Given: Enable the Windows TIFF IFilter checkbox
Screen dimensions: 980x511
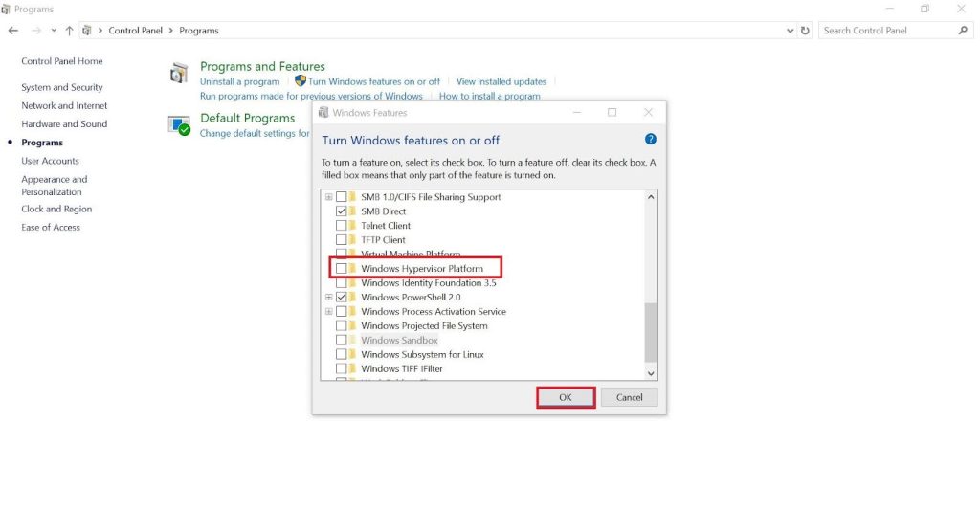Looking at the screenshot, I should pos(342,368).
